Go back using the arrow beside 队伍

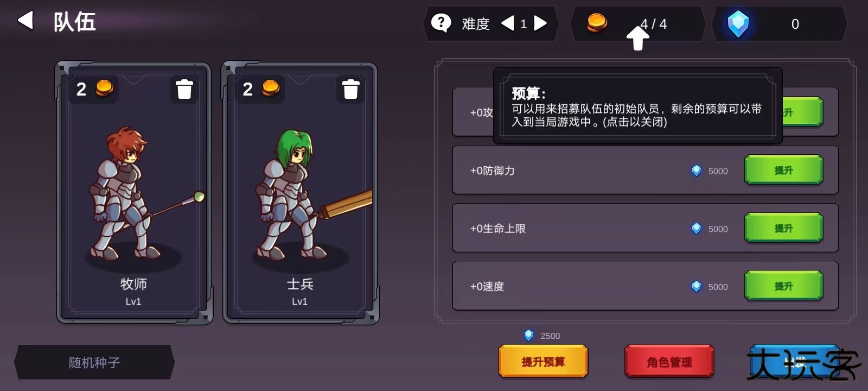point(25,21)
